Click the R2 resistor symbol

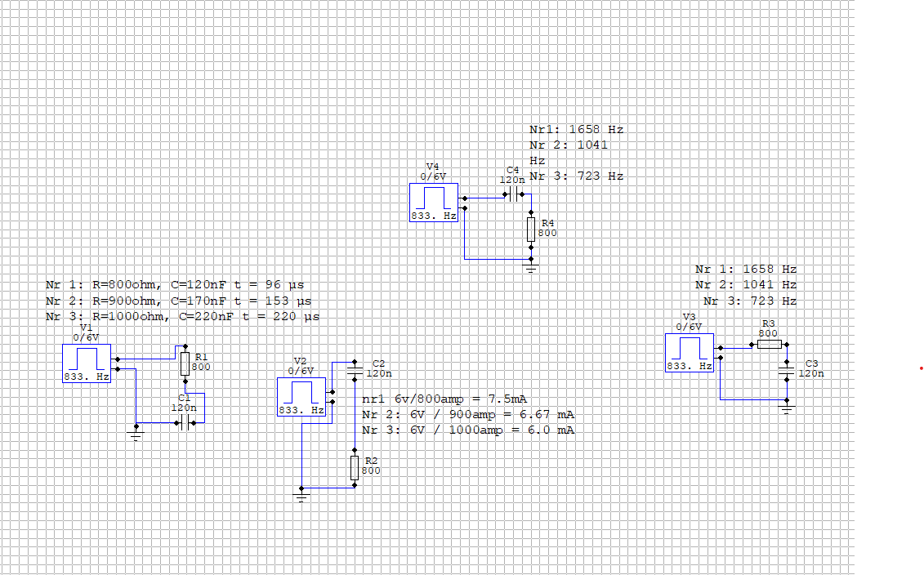[x=355, y=468]
